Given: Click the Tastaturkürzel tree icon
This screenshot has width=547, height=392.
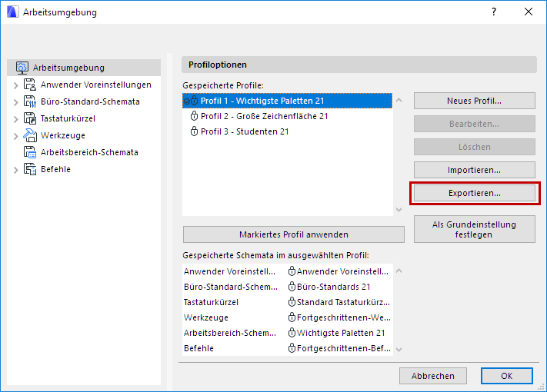Looking at the screenshot, I should tap(30, 118).
